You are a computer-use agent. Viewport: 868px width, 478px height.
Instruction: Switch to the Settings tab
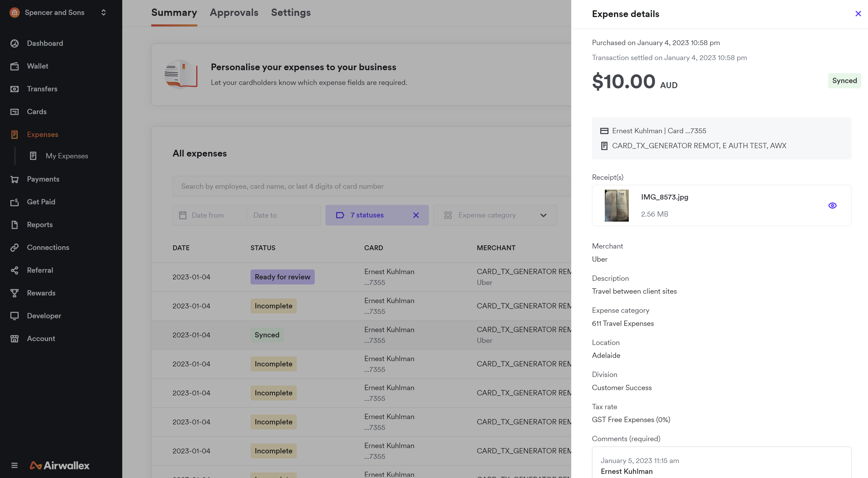click(291, 12)
